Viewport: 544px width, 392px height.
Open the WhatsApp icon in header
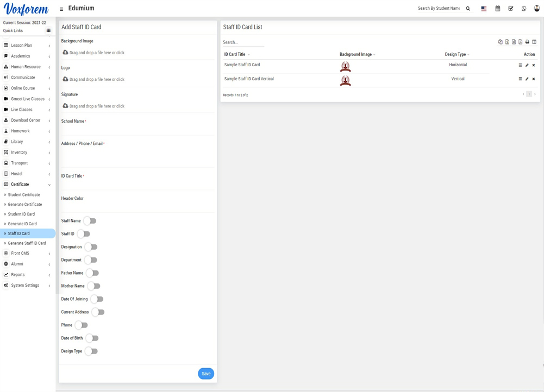click(524, 9)
